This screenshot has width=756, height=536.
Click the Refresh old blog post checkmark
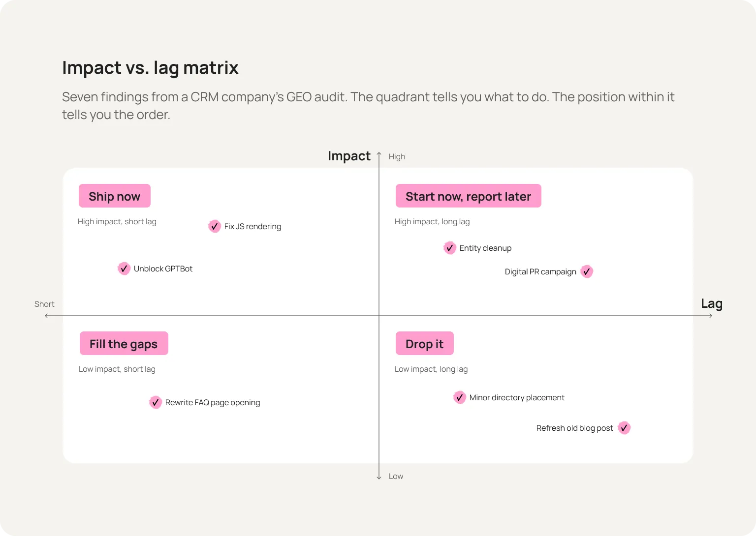[x=624, y=428]
